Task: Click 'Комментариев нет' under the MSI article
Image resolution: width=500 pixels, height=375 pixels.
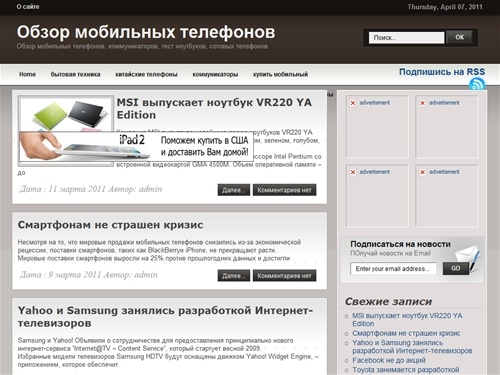Action: (284, 190)
